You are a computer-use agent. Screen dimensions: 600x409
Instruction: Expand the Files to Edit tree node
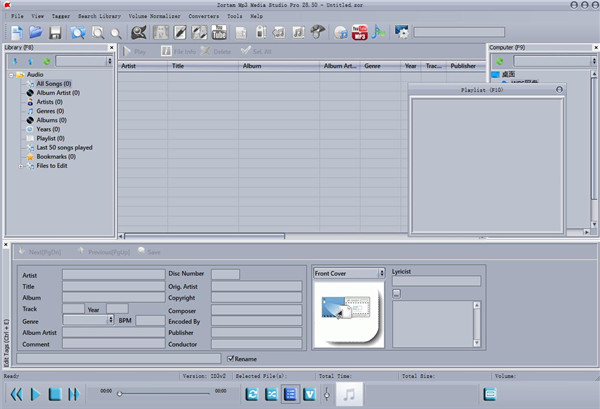tap(20, 166)
